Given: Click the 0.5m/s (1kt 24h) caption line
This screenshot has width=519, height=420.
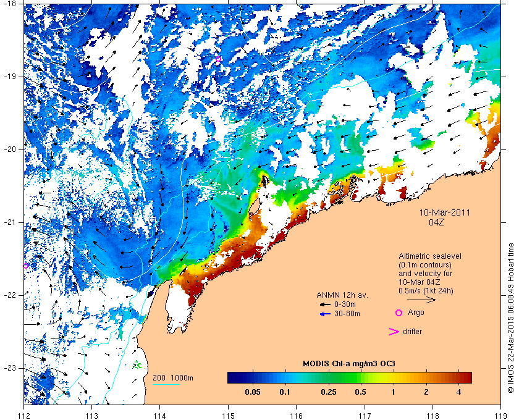Looking at the screenshot, I should click(x=426, y=291).
